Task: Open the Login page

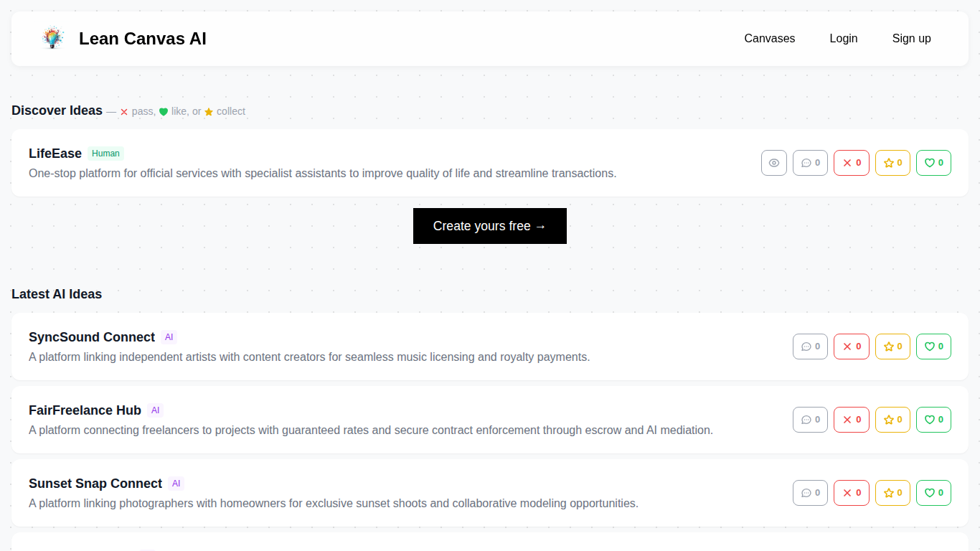Action: [x=843, y=39]
